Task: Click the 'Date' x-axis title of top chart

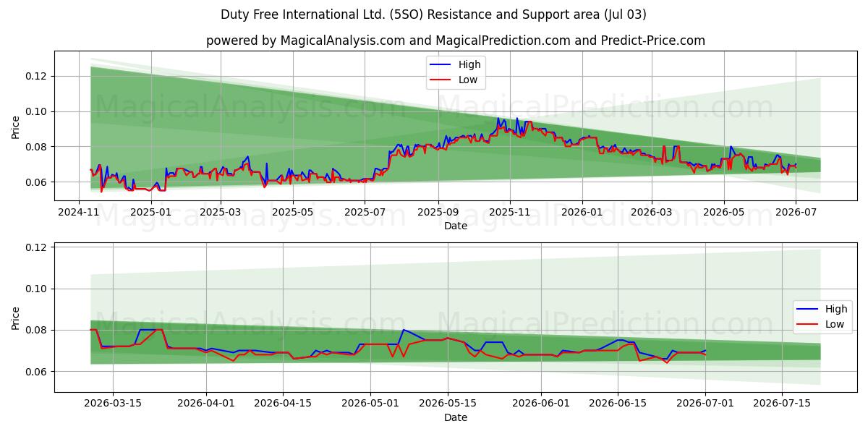Action: click(456, 226)
